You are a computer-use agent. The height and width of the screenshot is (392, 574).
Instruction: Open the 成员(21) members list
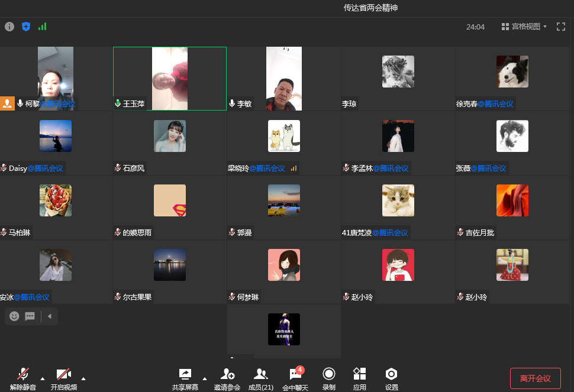tap(260, 378)
